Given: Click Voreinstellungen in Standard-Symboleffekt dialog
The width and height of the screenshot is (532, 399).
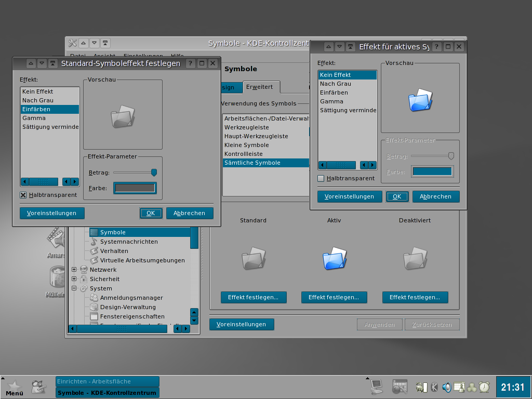Looking at the screenshot, I should coord(52,213).
